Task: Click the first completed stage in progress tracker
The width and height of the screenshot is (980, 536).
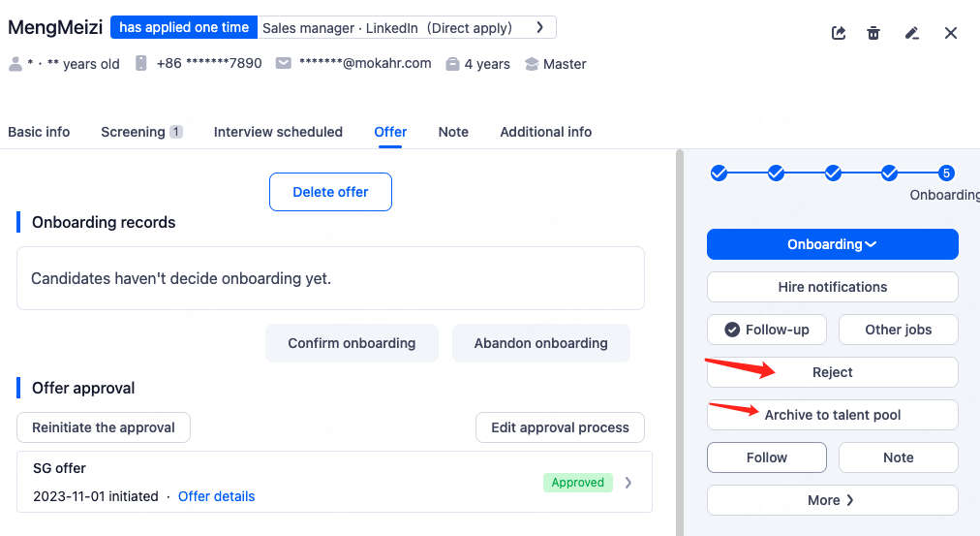Action: [719, 173]
